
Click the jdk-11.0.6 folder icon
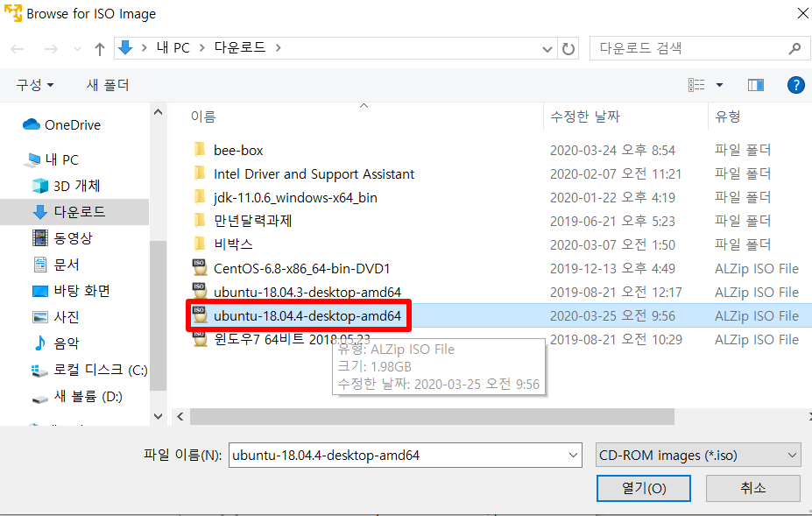[200, 197]
